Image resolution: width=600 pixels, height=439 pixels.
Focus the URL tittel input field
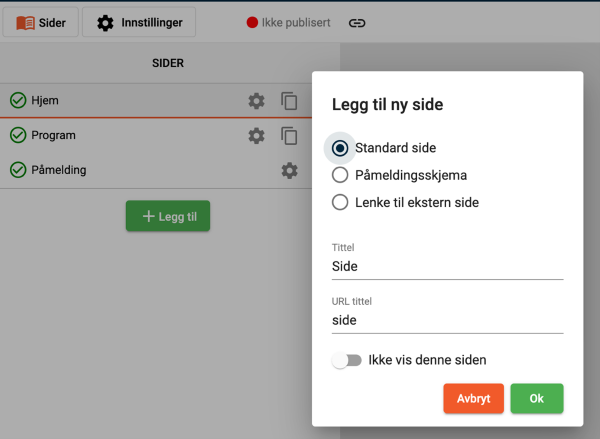click(446, 321)
